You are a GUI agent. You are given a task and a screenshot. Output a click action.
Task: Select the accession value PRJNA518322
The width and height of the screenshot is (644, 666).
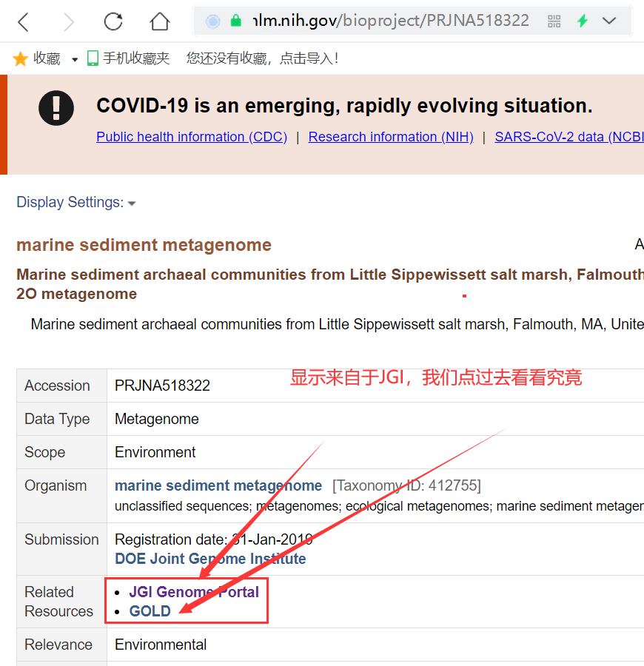click(x=162, y=386)
